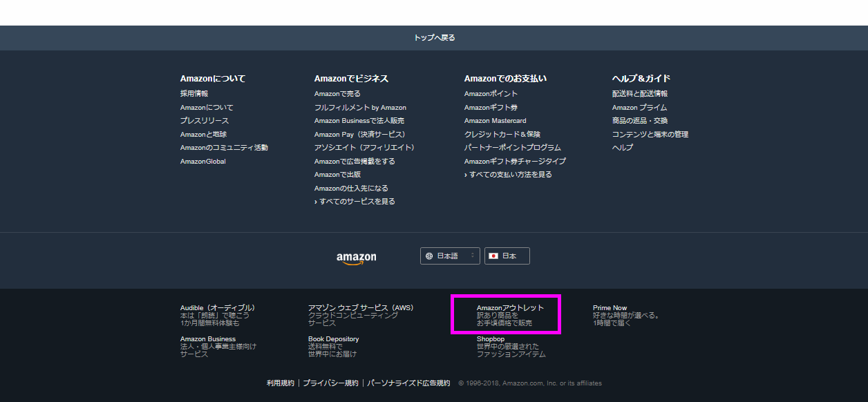Open the プライバシー規約 privacy link
The height and width of the screenshot is (402, 868).
pos(330,383)
